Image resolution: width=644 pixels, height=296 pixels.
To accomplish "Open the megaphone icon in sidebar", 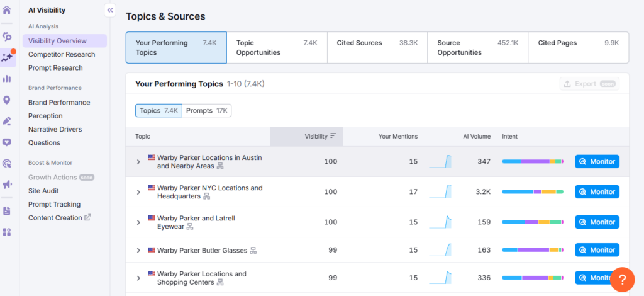I will (7, 185).
